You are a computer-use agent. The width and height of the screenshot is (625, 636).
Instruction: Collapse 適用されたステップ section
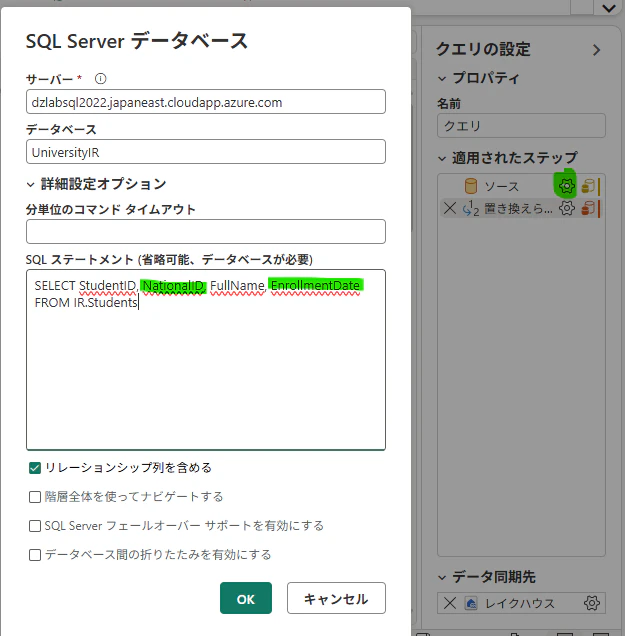[x=442, y=159]
